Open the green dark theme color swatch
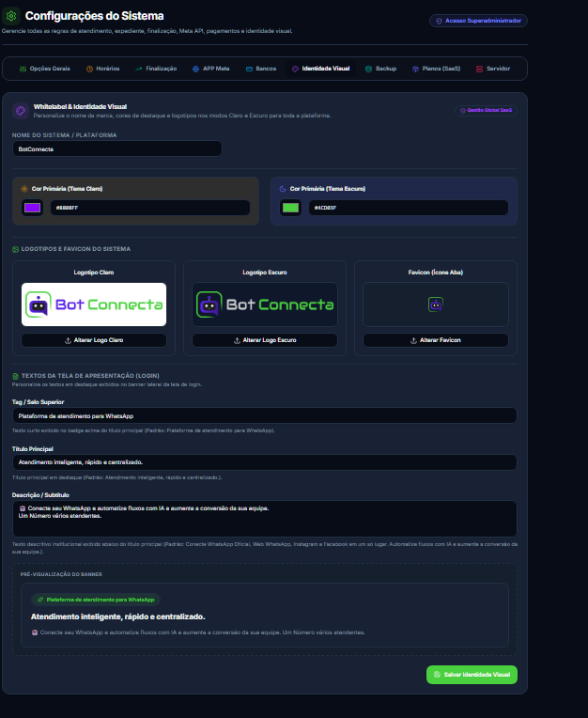This screenshot has width=588, height=718. (x=290, y=208)
